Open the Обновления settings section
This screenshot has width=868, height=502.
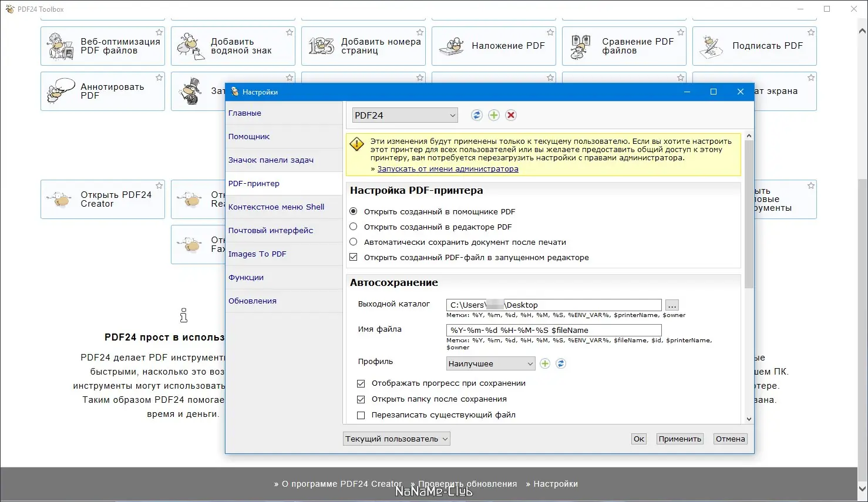[284, 301]
